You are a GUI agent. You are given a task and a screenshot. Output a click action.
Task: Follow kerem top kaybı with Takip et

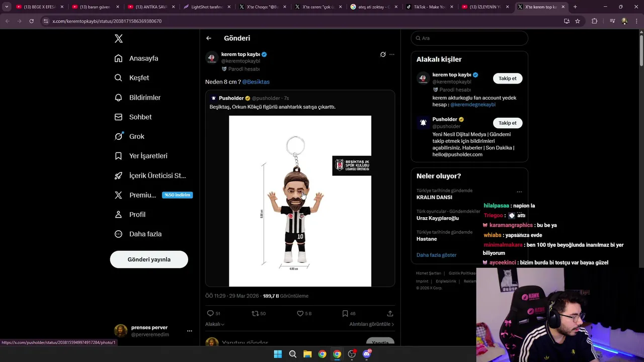(x=508, y=78)
